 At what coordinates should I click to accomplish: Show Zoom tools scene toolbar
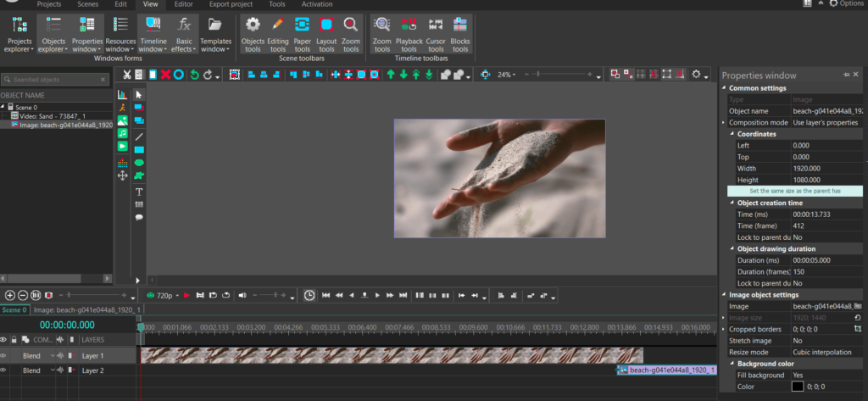click(350, 35)
